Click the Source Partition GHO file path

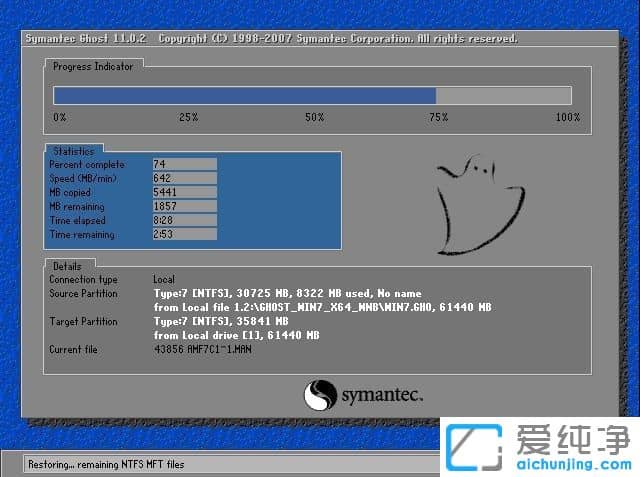click(320, 307)
